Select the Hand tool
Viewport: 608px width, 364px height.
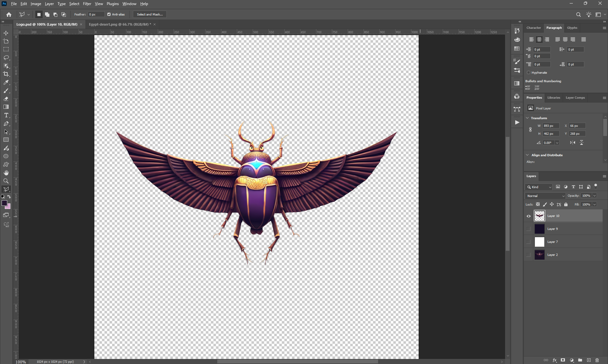click(x=6, y=173)
